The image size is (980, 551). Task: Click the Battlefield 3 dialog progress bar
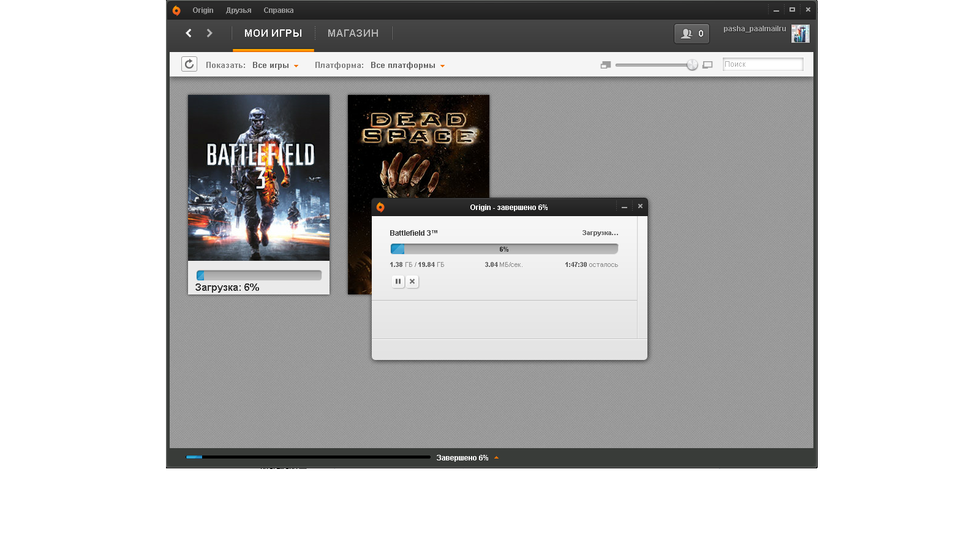pyautogui.click(x=504, y=249)
